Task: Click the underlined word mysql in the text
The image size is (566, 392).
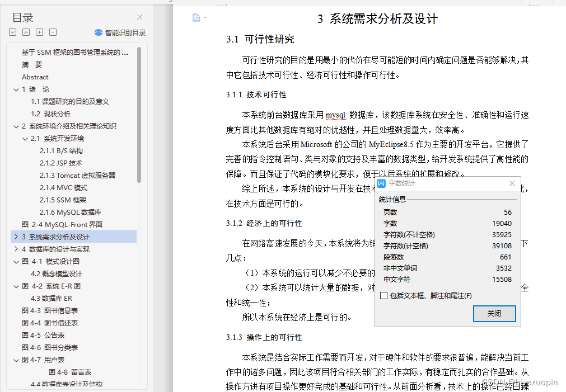Action: (336, 115)
